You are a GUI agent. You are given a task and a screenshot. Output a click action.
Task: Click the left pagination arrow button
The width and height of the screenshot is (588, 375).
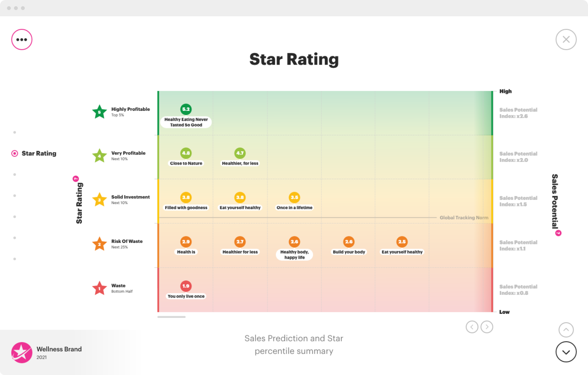pos(472,327)
